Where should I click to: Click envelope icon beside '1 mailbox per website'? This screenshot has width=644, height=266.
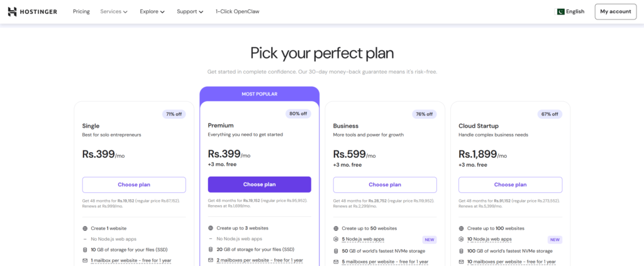85,260
